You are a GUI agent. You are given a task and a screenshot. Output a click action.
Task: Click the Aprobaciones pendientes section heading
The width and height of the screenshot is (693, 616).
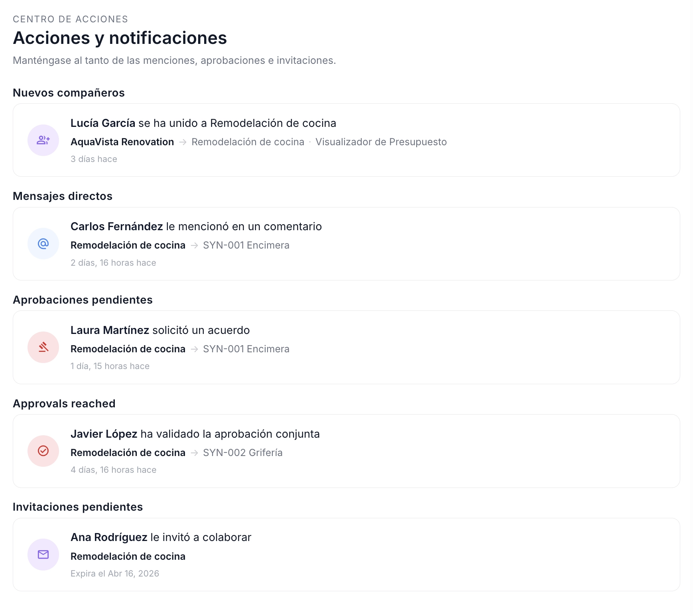click(x=83, y=300)
